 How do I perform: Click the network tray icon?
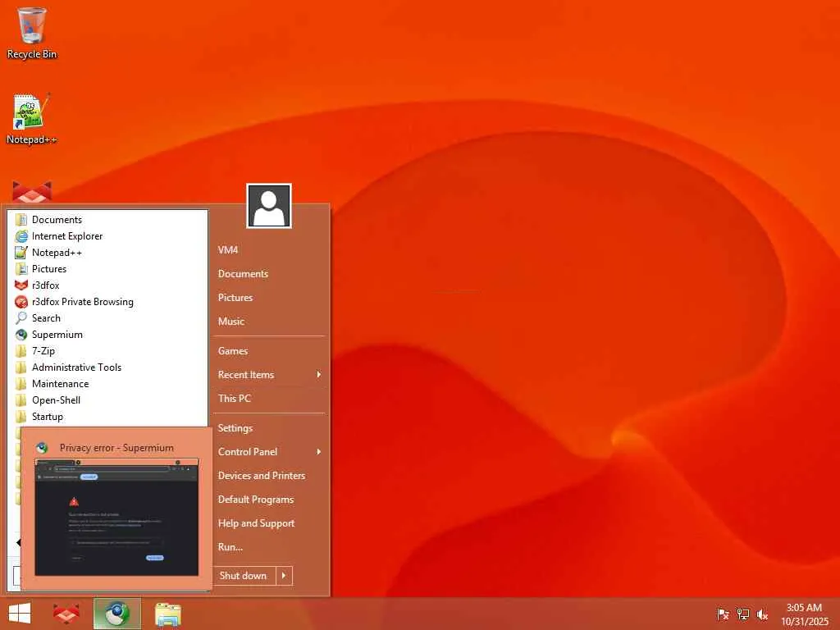click(742, 614)
